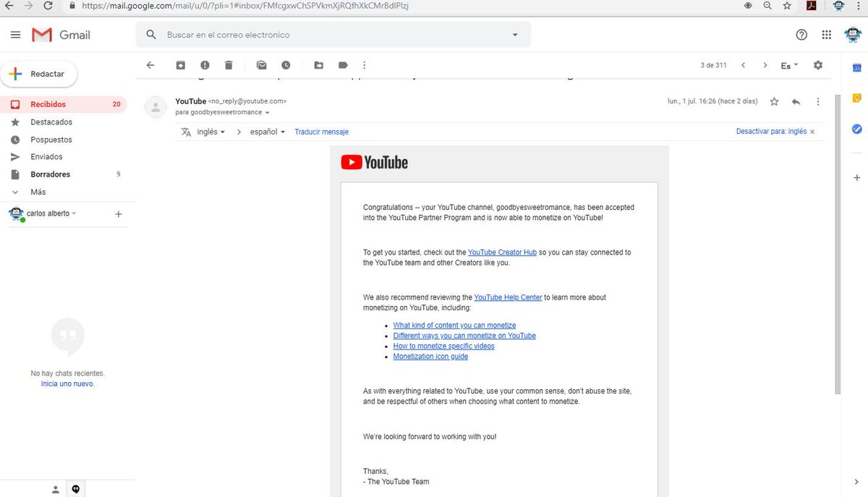Click the Redactar compose button
The height and width of the screenshot is (497, 868).
[x=39, y=74]
